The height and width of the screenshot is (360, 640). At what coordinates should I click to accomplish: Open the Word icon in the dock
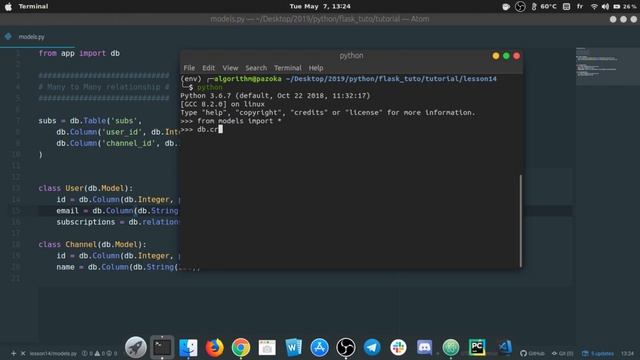coord(293,348)
